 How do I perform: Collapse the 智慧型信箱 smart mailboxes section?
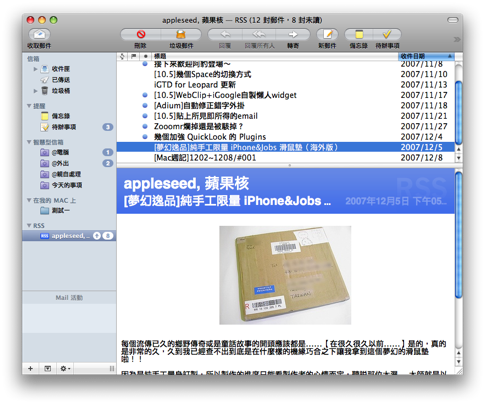pos(29,142)
